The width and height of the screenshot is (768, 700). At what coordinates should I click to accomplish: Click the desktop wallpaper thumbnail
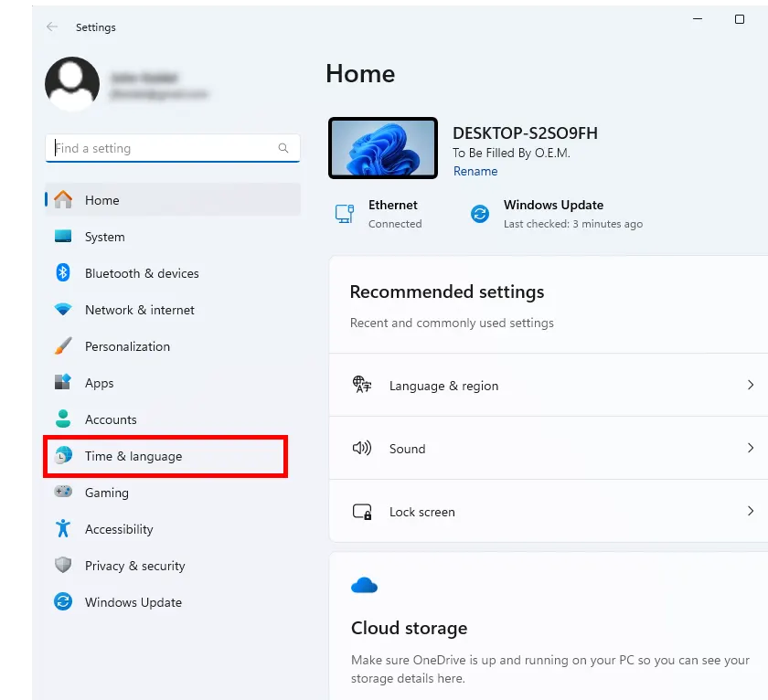tap(383, 148)
